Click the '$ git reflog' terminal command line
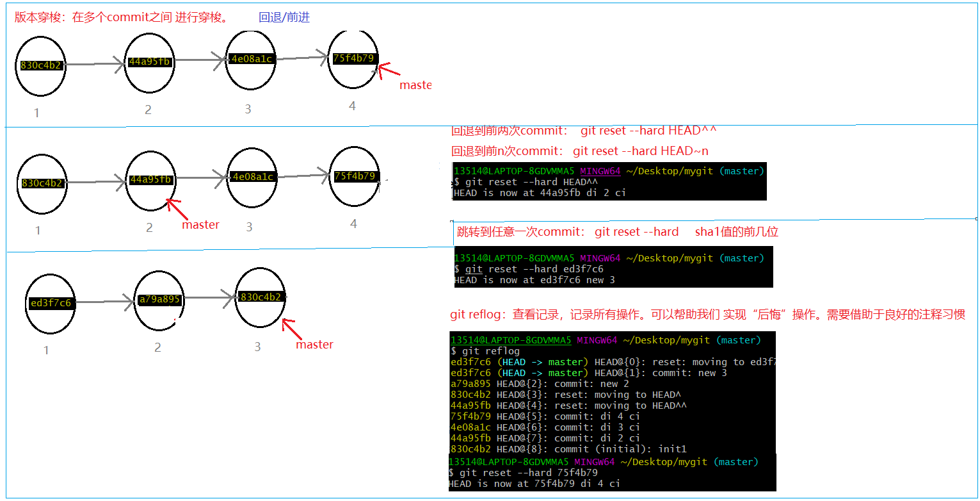 click(x=485, y=351)
